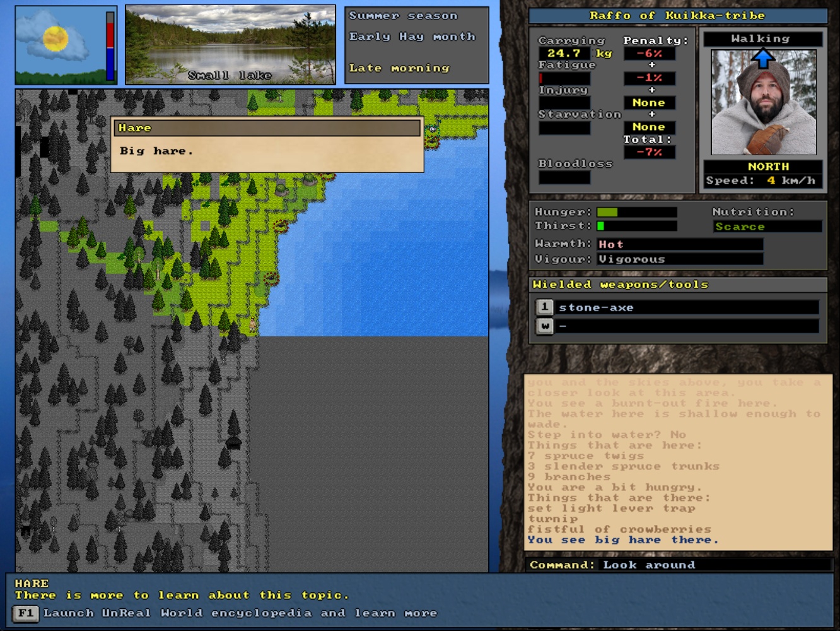
Task: Launch UnReal World encyclopedia and learn more
Action: click(x=240, y=613)
